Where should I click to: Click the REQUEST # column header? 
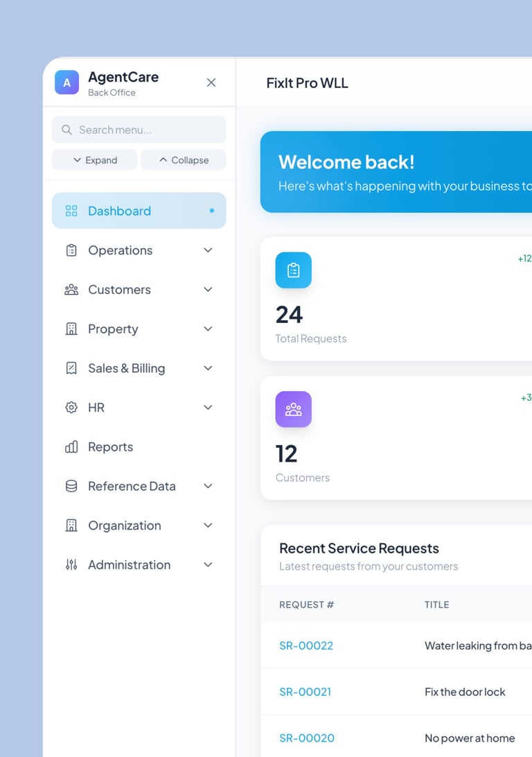point(306,604)
